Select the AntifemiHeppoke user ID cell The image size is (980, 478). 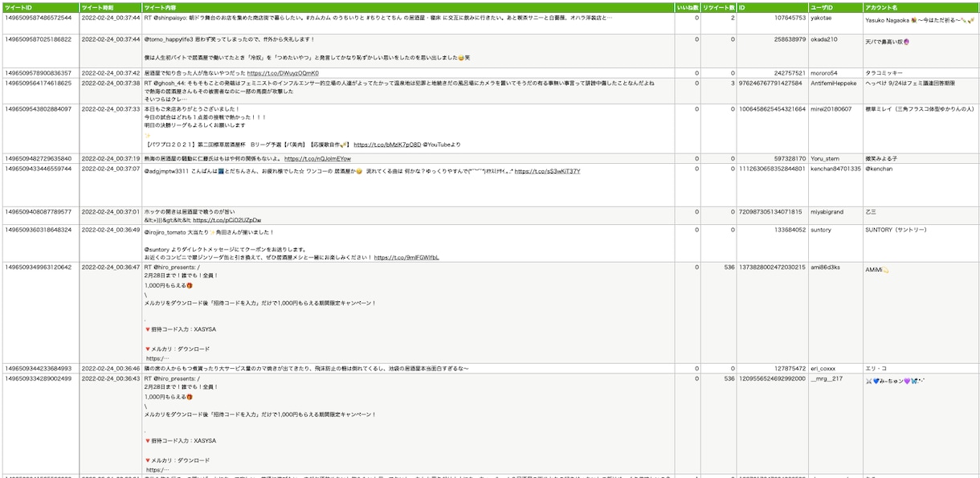click(x=835, y=91)
